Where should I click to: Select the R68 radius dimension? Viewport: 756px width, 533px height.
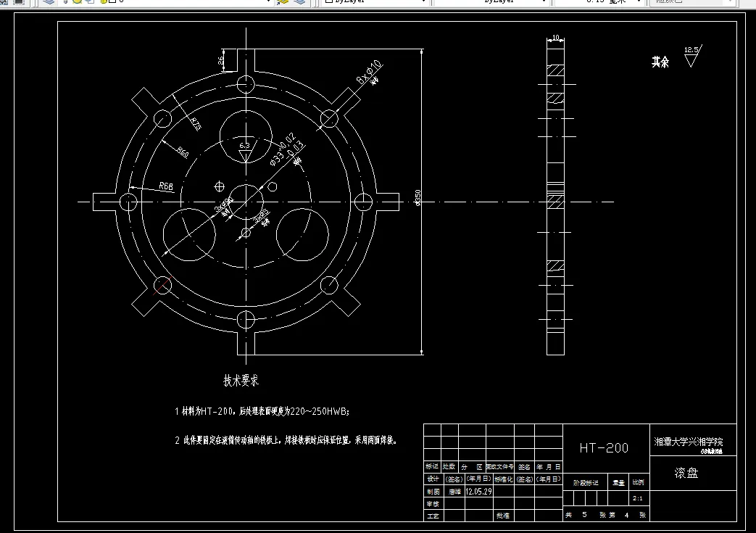click(166, 186)
